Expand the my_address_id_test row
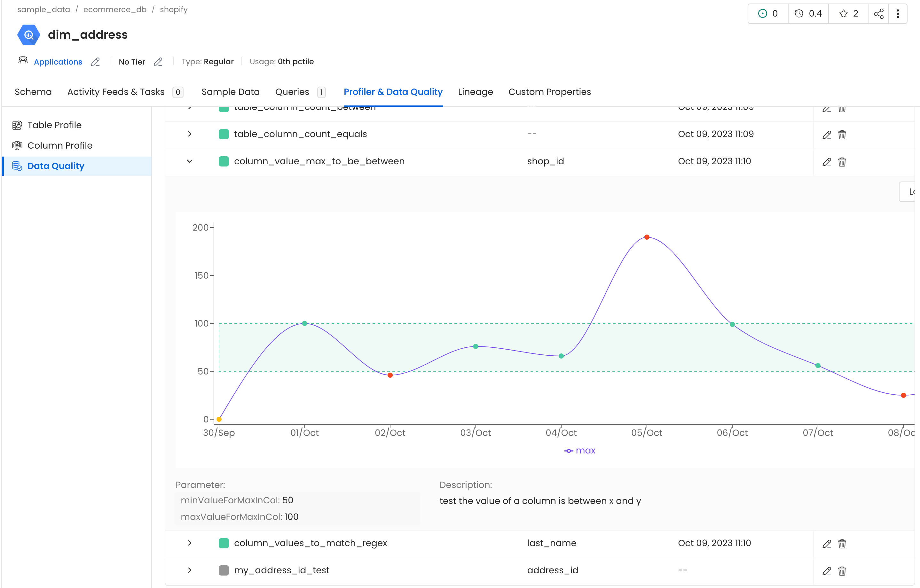Viewport: 920px width, 588px height. pos(190,570)
